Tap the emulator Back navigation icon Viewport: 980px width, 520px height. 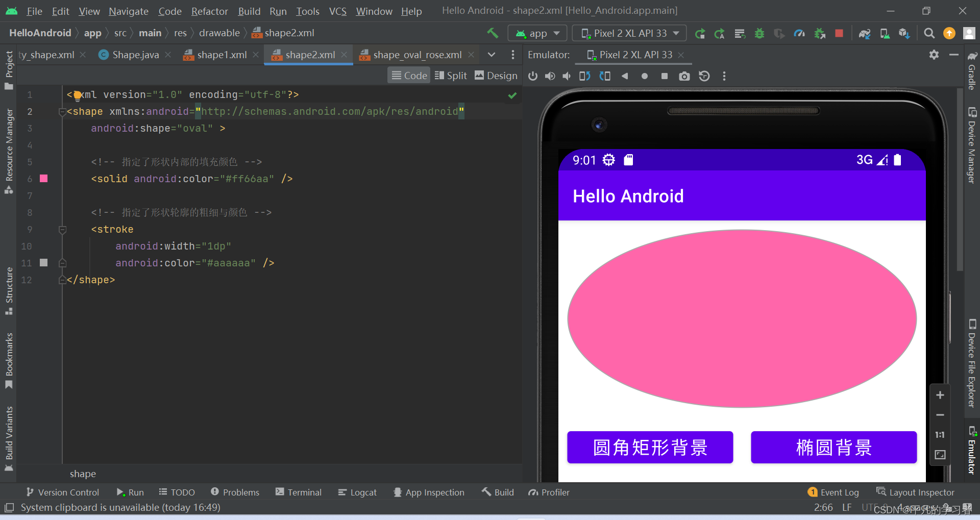tap(625, 76)
